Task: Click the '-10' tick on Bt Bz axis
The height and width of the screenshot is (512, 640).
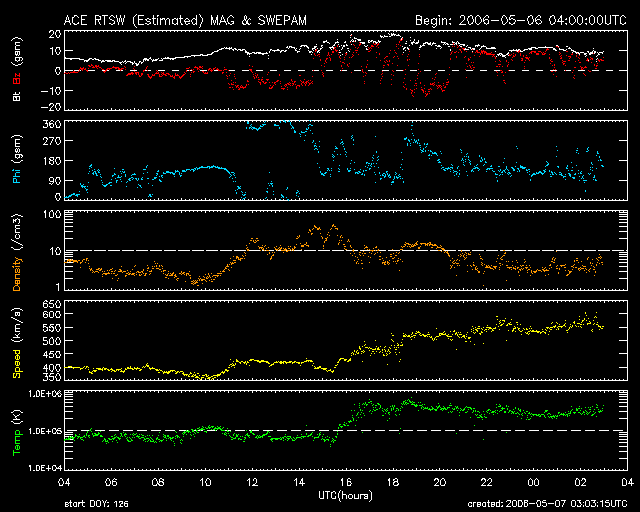Action: (51, 91)
